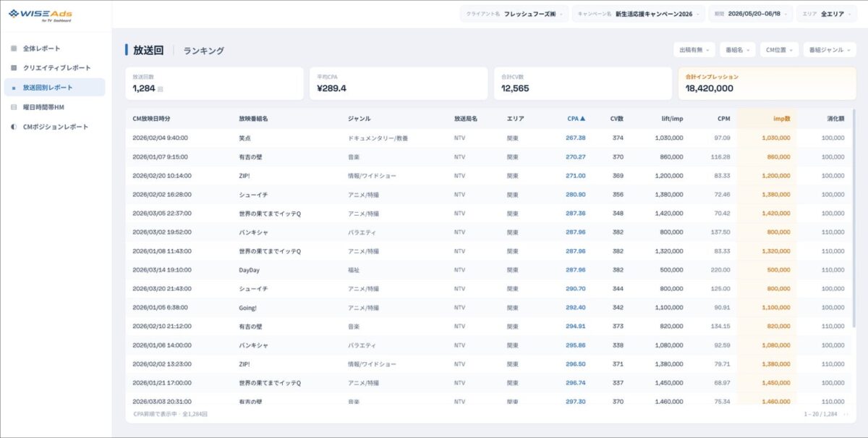
Task: Switch to the ランキング tab
Action: point(203,51)
